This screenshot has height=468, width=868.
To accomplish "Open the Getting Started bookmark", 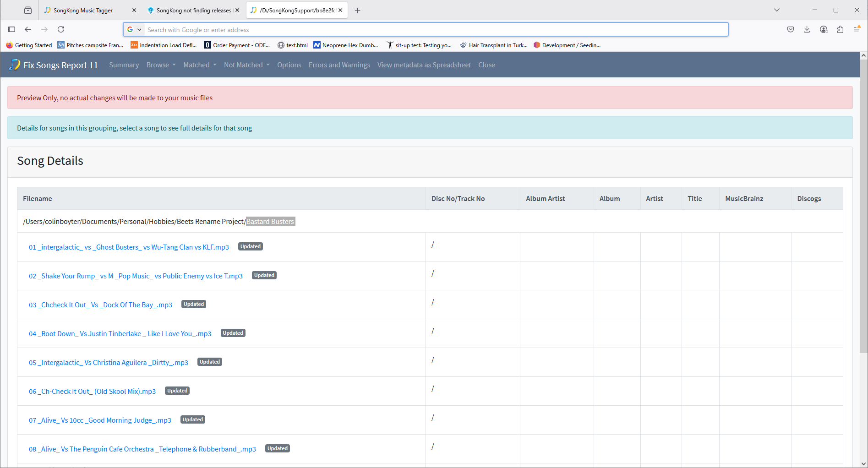I will pyautogui.click(x=29, y=45).
